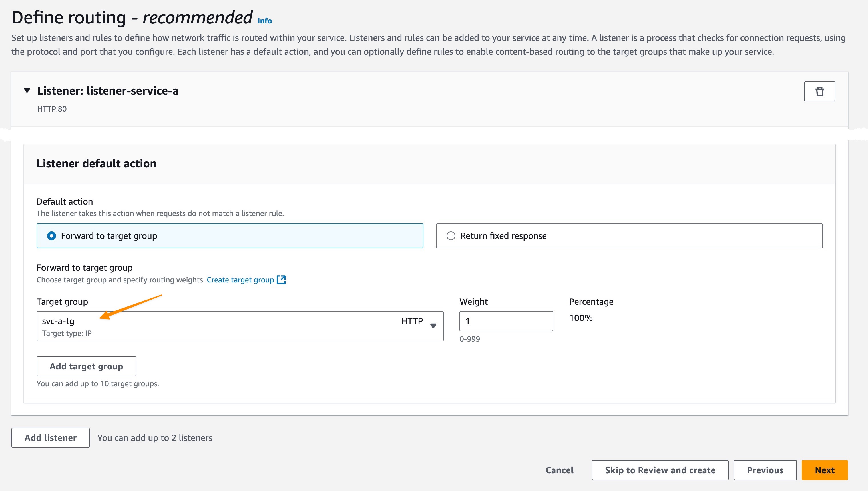Collapse the listener-service-a section
868x491 pixels.
pos(27,90)
